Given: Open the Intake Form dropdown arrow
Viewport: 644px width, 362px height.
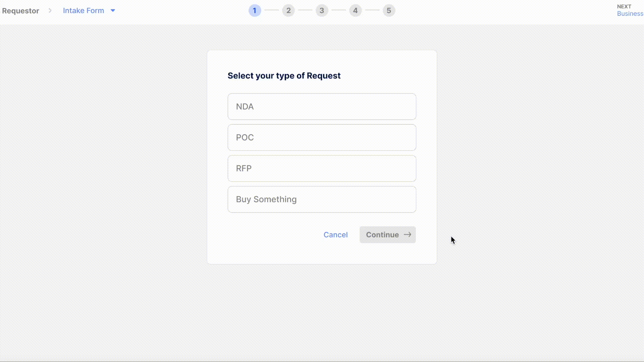Looking at the screenshot, I should click(113, 10).
